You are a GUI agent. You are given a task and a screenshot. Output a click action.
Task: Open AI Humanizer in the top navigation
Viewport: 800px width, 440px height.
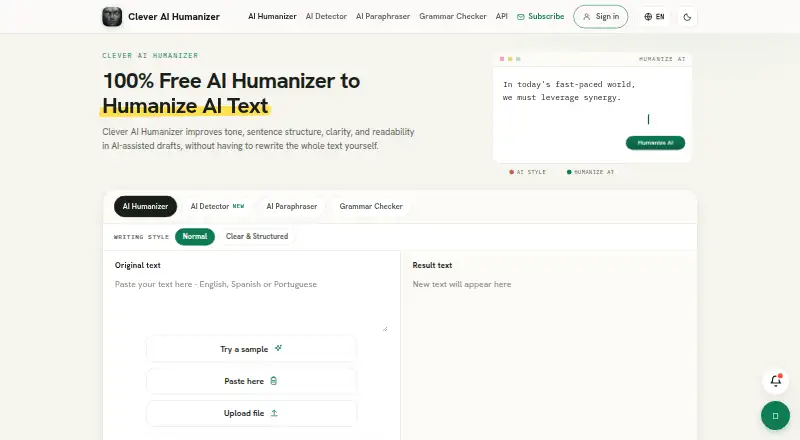(x=272, y=16)
